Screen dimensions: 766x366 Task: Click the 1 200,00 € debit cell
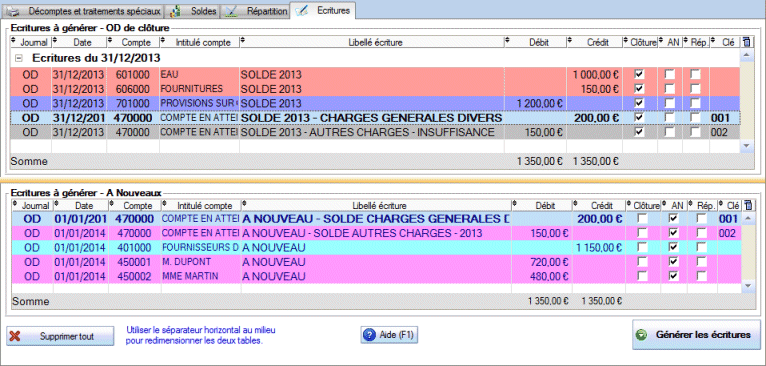point(535,104)
